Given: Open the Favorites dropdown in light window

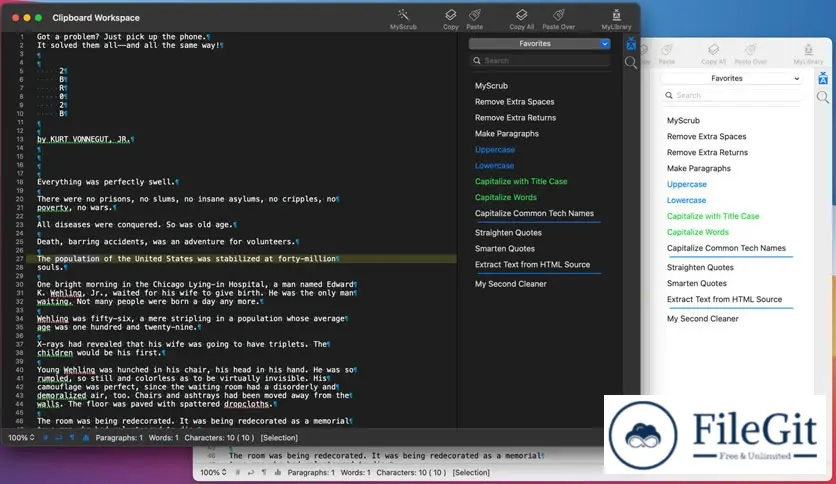Looking at the screenshot, I should pyautogui.click(x=732, y=78).
